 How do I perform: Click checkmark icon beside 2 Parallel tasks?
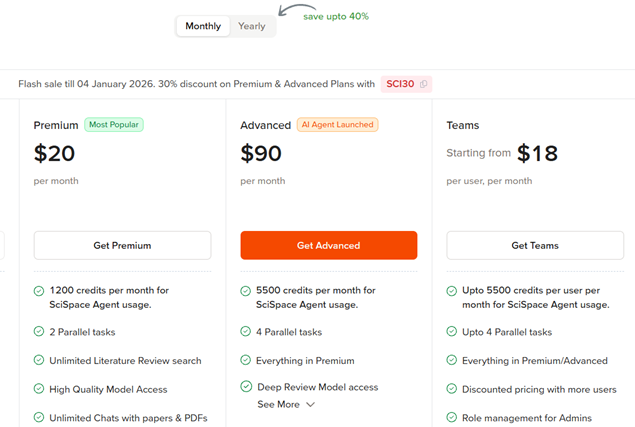[x=39, y=332]
